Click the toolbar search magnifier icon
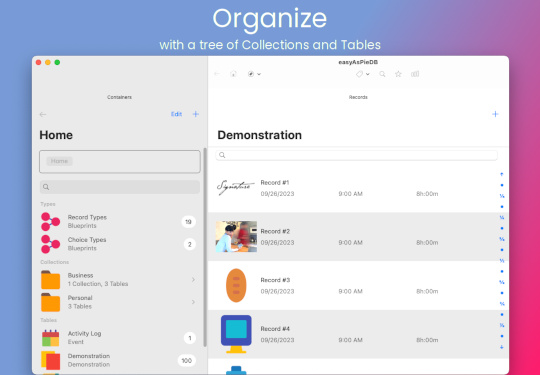540x375 pixels. pyautogui.click(x=382, y=74)
